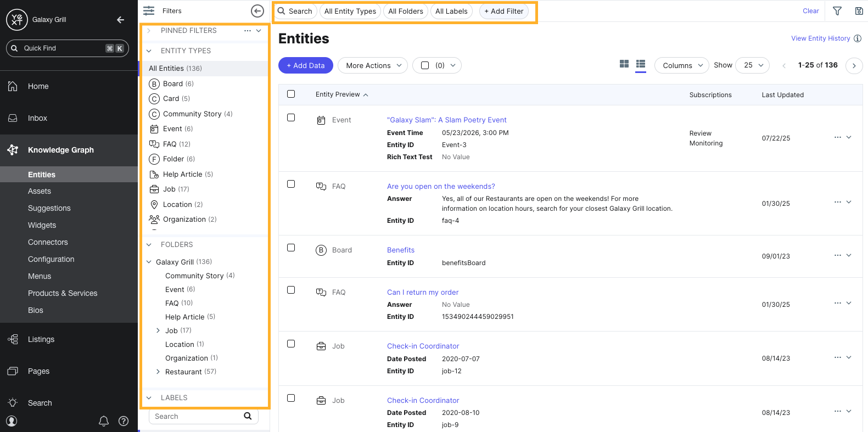This screenshot has height=432, width=868.
Task: Open the More Actions dropdown
Action: pyautogui.click(x=373, y=65)
